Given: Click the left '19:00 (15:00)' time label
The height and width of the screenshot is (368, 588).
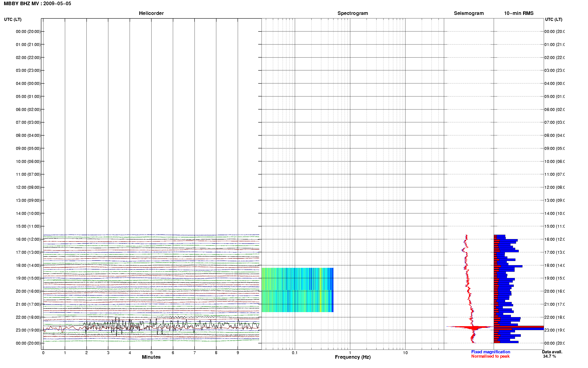Looking at the screenshot, I should [x=28, y=278].
